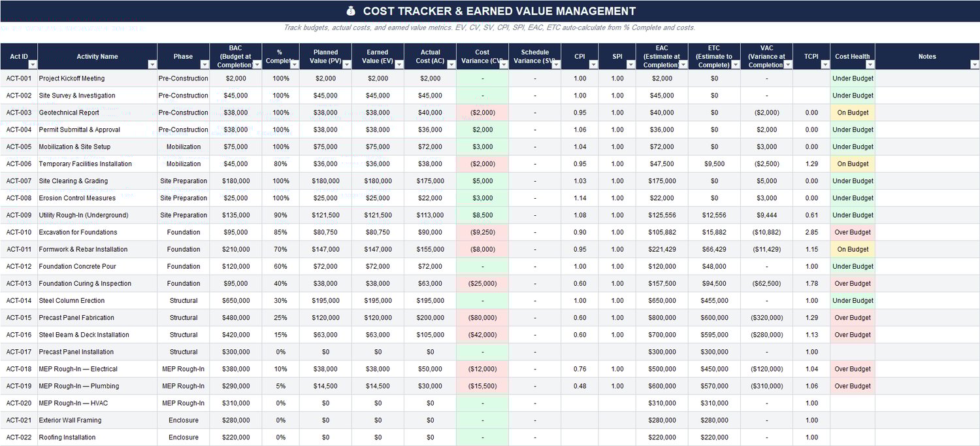Select the $8,500 cost variance cell
The image size is (980, 446).
(482, 215)
